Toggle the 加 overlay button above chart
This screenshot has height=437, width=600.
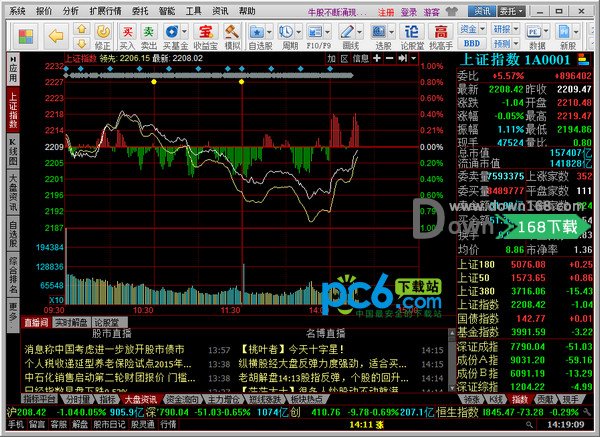(331, 58)
